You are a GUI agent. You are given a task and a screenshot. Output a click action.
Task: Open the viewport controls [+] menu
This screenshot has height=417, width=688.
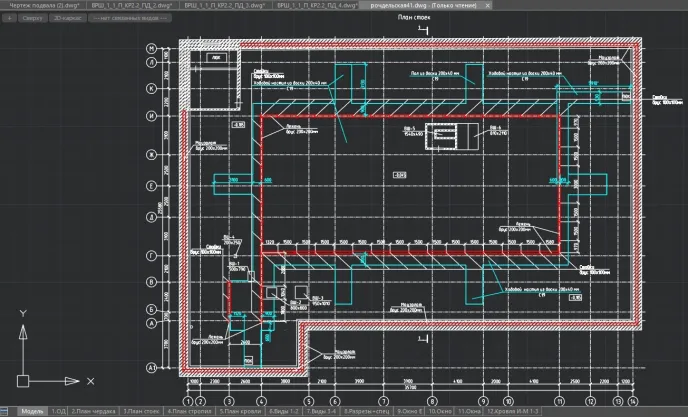tap(8, 18)
